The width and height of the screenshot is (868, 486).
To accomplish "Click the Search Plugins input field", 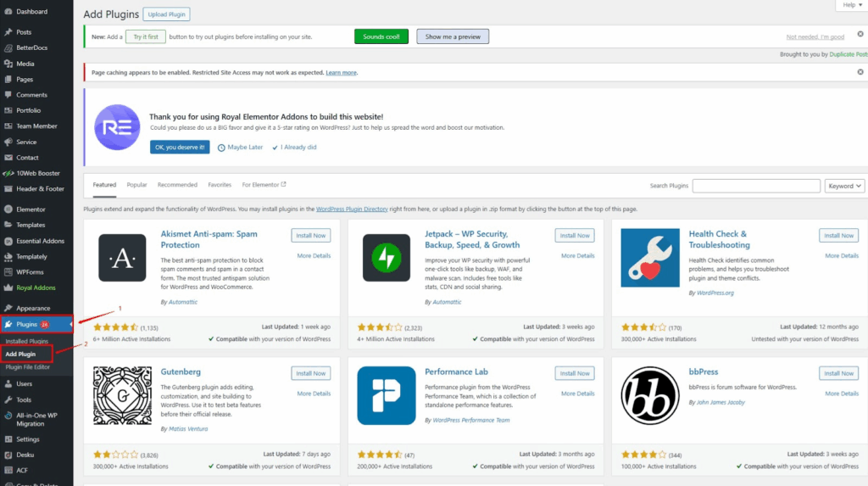I will (756, 187).
